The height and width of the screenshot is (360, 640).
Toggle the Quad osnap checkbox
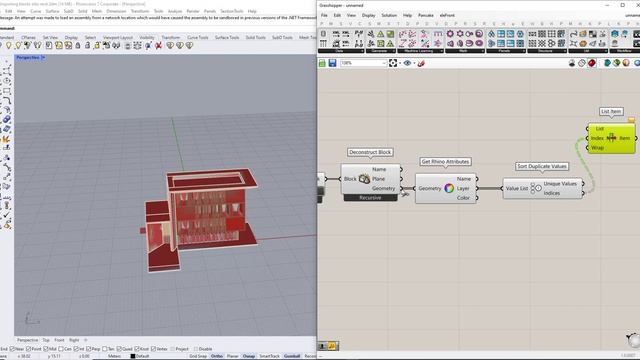[119, 349]
